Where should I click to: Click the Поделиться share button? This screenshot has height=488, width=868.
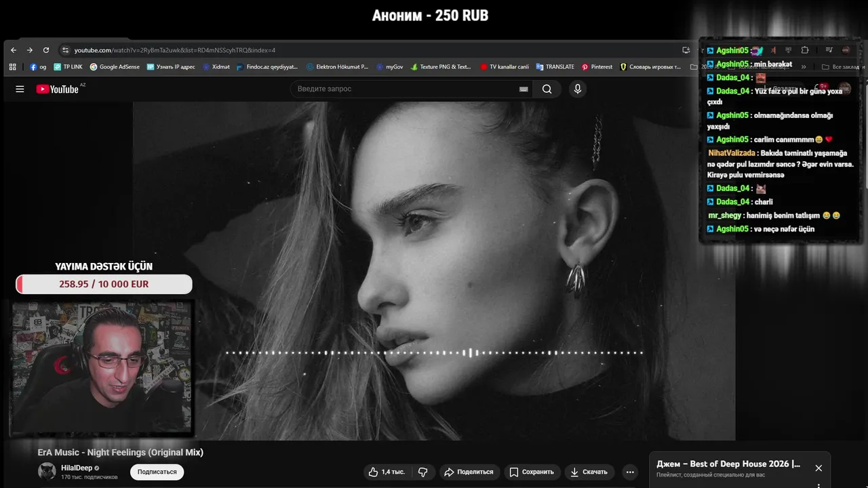click(x=469, y=472)
